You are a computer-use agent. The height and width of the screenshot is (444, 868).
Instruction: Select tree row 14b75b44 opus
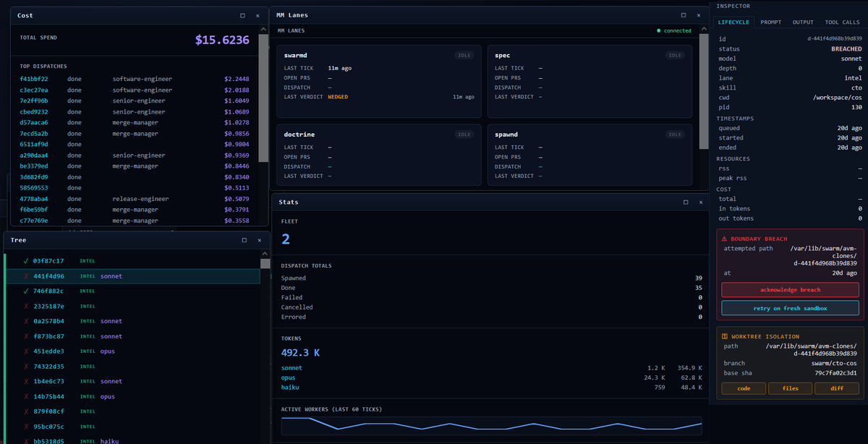132,396
